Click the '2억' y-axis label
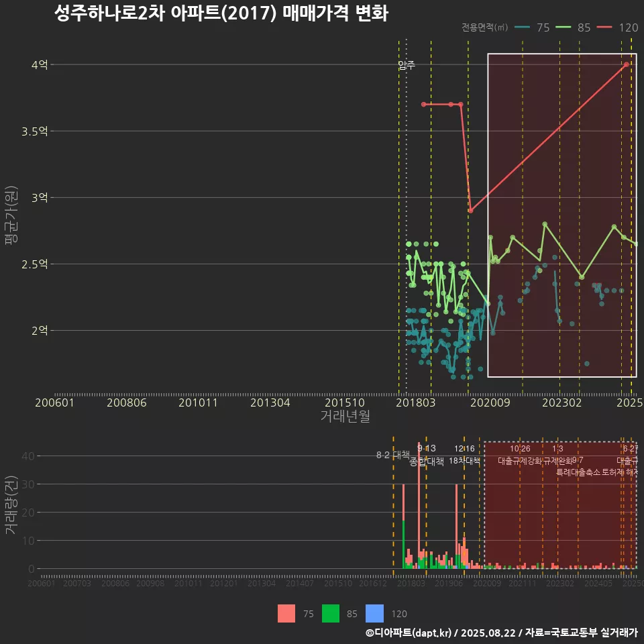Screen dimensions: 644x644 pos(40,330)
